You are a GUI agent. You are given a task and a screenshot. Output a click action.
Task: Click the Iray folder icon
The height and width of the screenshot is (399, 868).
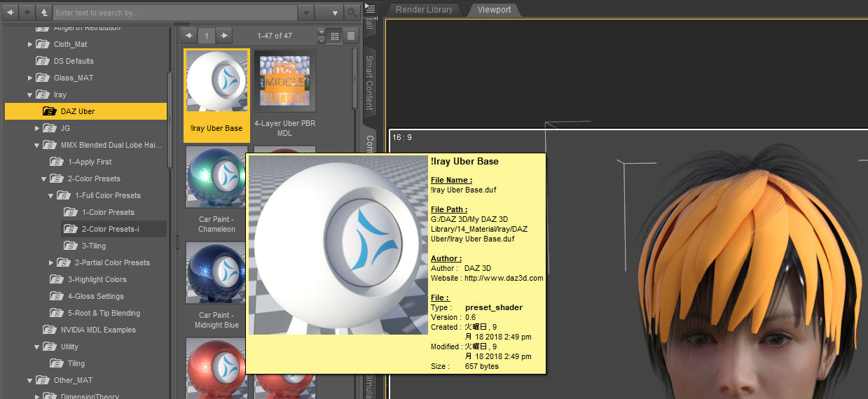(x=43, y=94)
